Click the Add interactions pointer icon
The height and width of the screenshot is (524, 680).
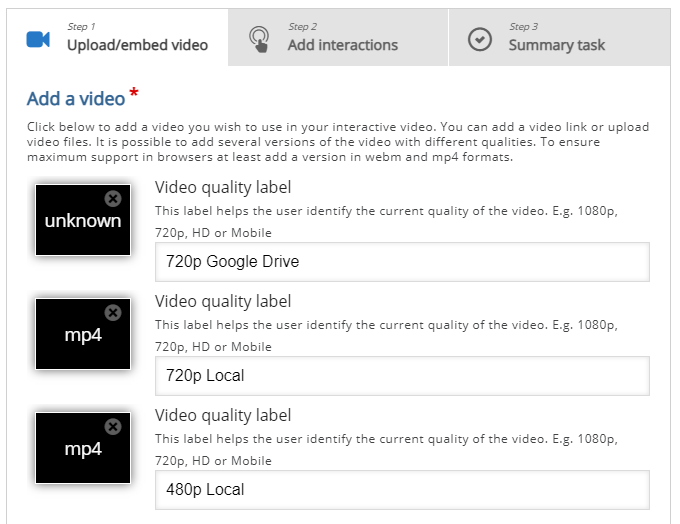259,39
